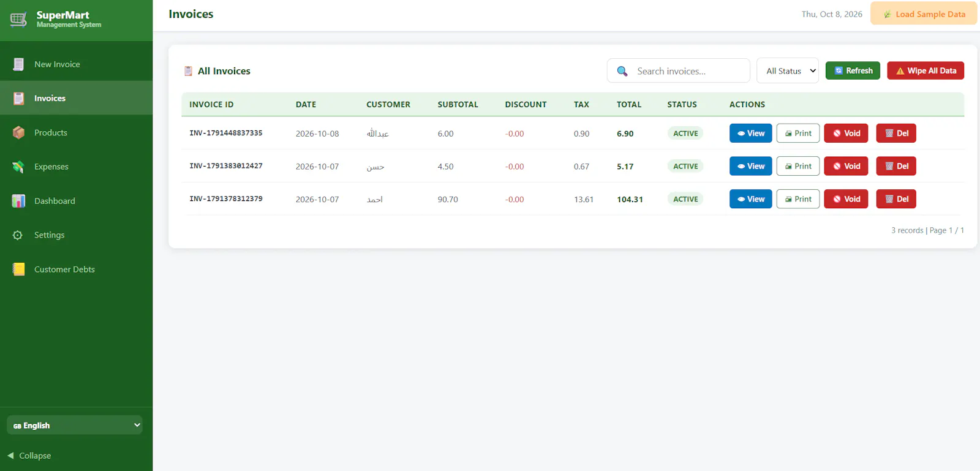Click the ACTIVE status of invoice INV-1791383012427
Image resolution: width=980 pixels, height=471 pixels.
pos(685,166)
